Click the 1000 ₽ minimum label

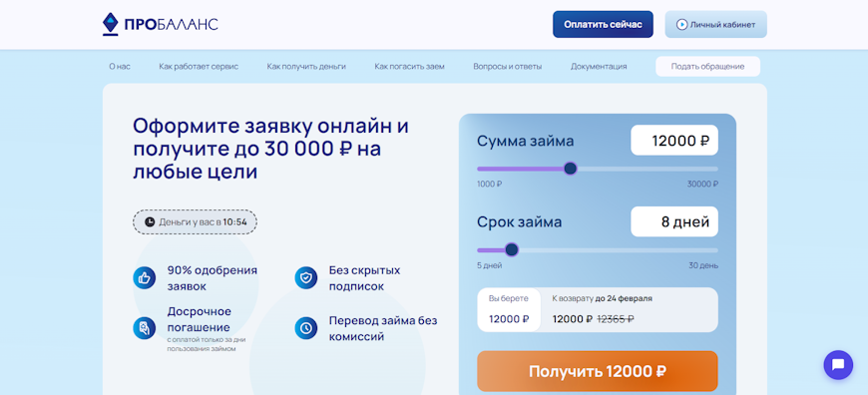coord(489,184)
